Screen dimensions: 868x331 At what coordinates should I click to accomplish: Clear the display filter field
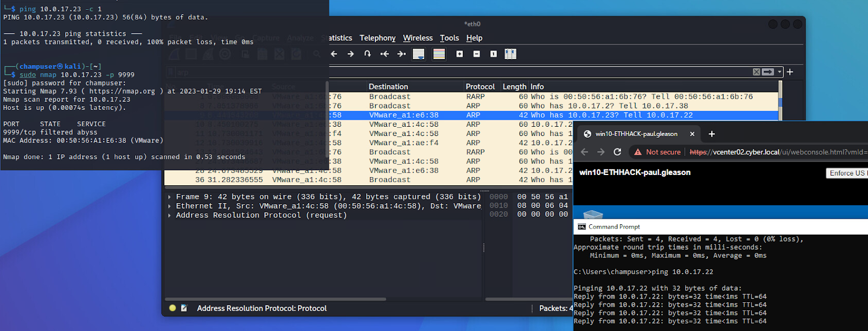(756, 72)
